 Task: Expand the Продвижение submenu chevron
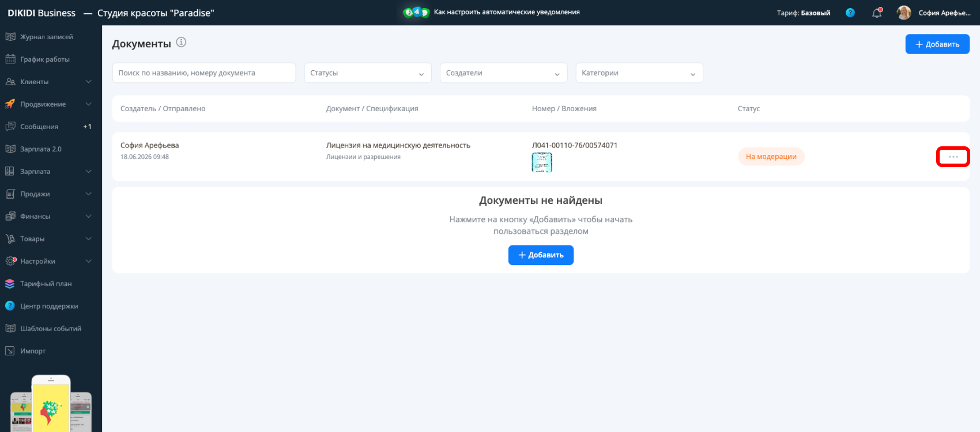click(89, 104)
